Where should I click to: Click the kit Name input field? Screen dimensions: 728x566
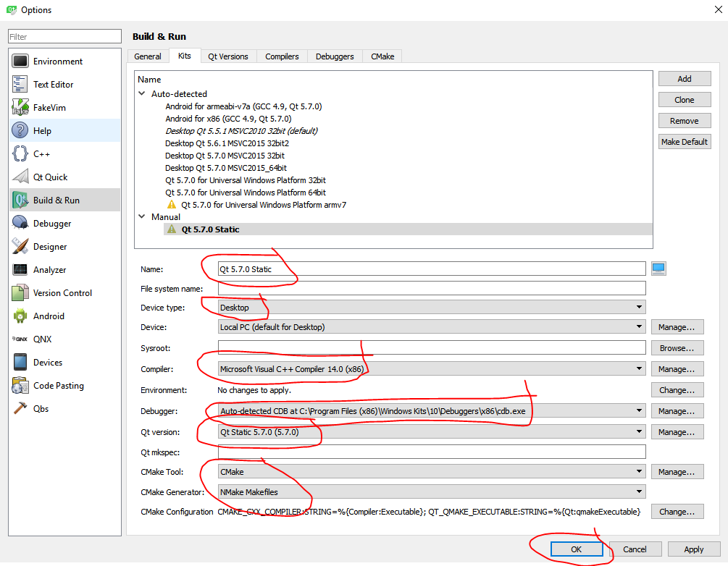pos(432,269)
